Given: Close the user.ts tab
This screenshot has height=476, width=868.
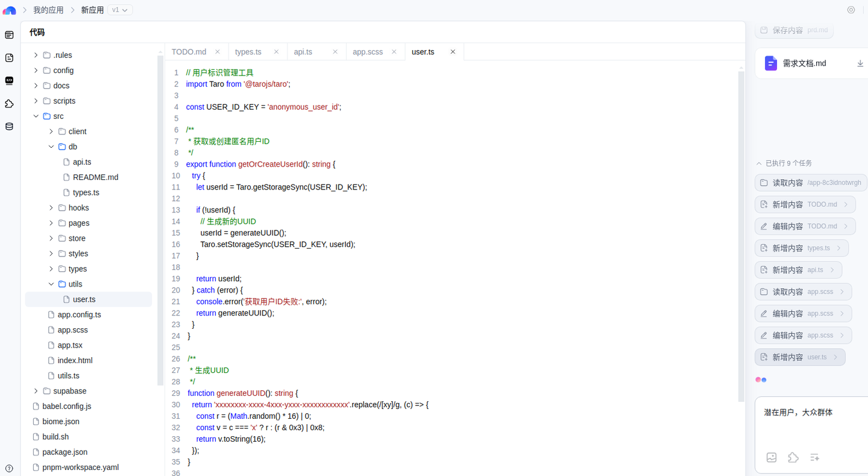Looking at the screenshot, I should click(453, 52).
